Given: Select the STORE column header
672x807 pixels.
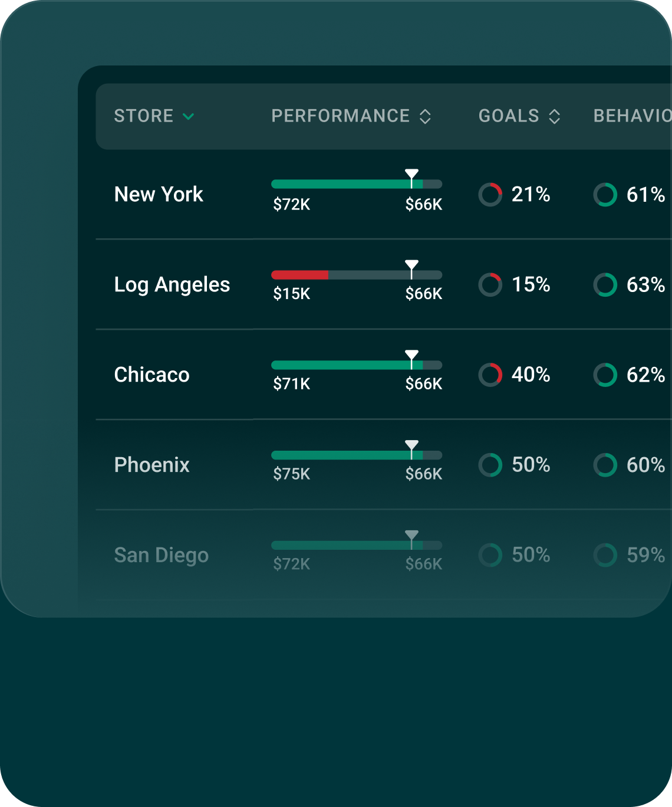Looking at the screenshot, I should click(143, 116).
